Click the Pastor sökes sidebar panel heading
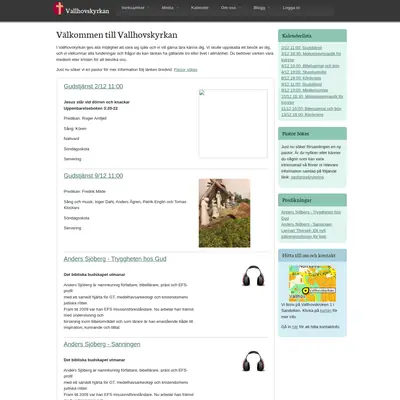Screen dimensions: 400x400 click(x=312, y=133)
